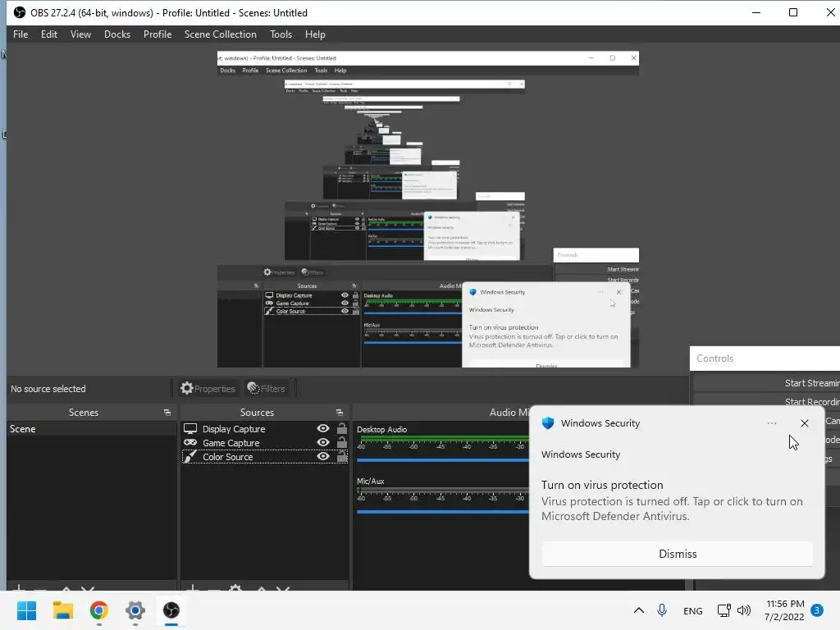Open the Docks menu
The image size is (840, 630).
click(x=116, y=34)
